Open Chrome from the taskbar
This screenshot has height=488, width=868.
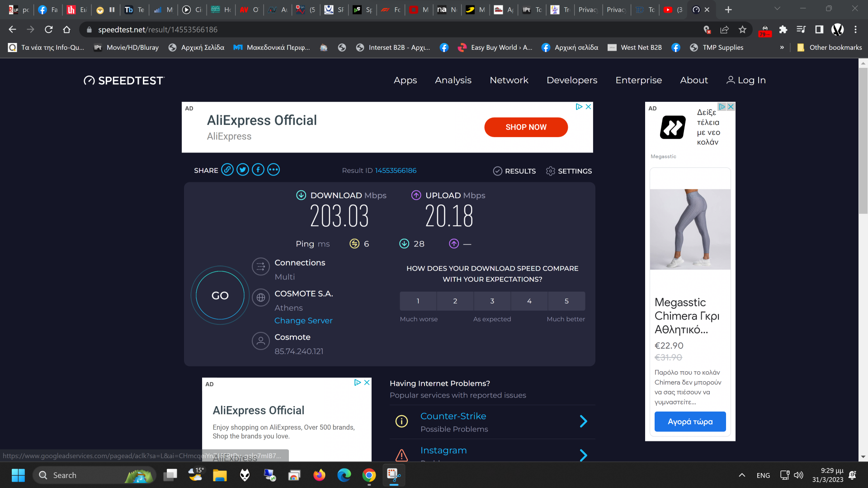369,475
